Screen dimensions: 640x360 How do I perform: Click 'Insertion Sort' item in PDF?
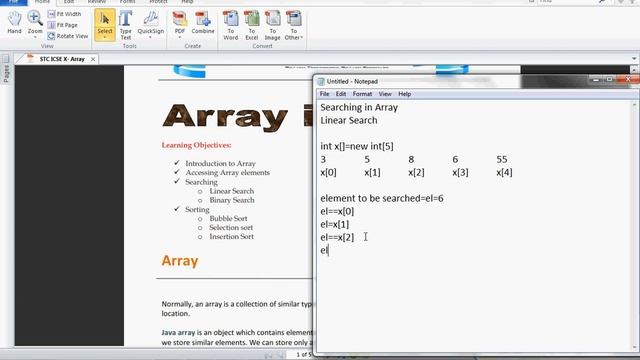[231, 236]
